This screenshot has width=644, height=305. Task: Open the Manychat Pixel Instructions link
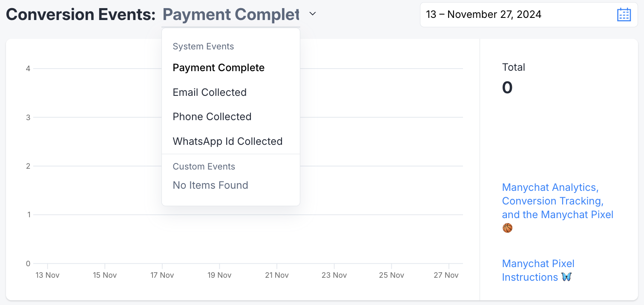[538, 270]
